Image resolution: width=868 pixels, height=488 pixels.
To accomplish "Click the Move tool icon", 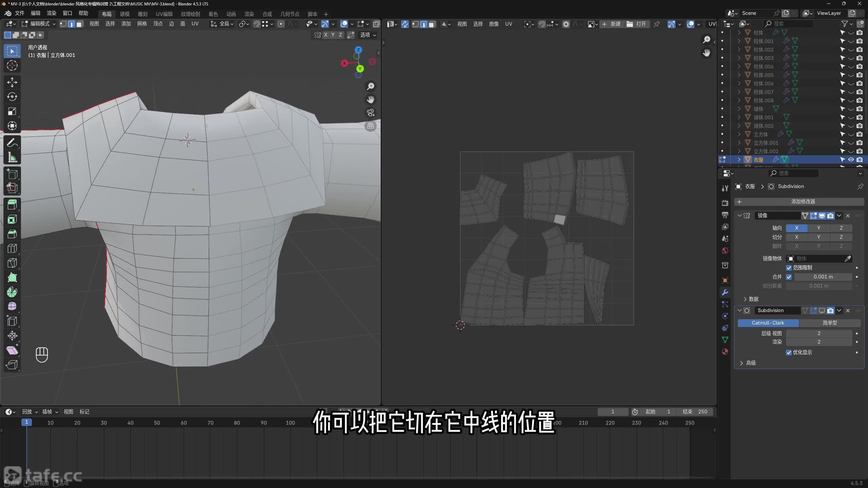I will tap(12, 82).
